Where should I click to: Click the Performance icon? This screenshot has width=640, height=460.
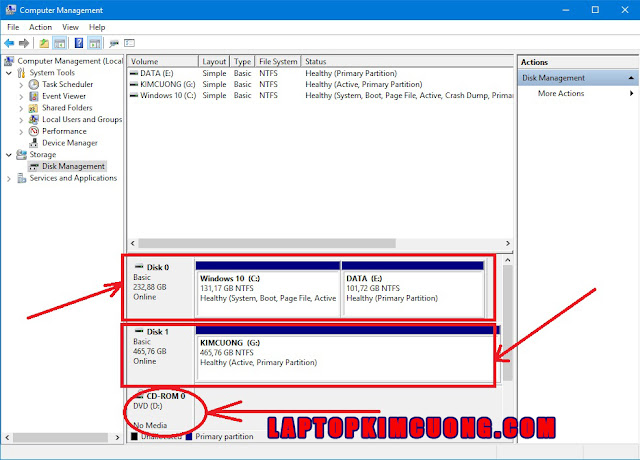coord(33,131)
